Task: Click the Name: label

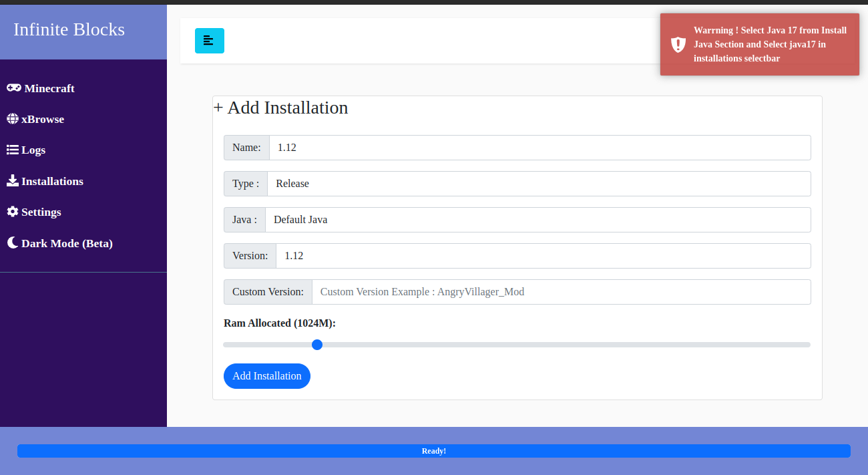Action: tap(246, 148)
